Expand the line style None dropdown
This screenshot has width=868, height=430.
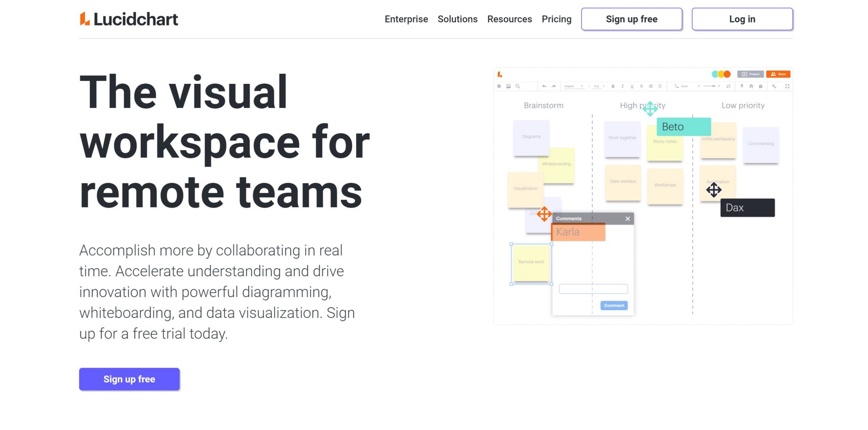pos(687,86)
